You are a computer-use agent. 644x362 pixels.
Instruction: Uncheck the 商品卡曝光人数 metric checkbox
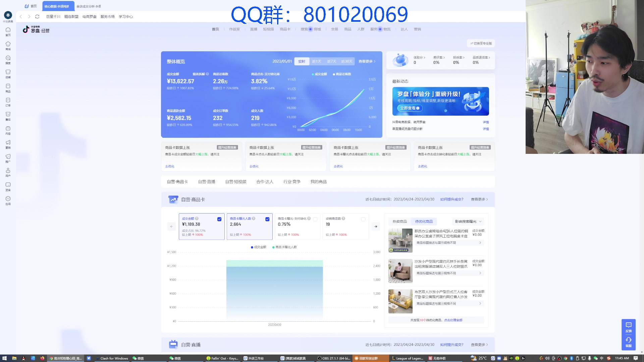pos(267,219)
